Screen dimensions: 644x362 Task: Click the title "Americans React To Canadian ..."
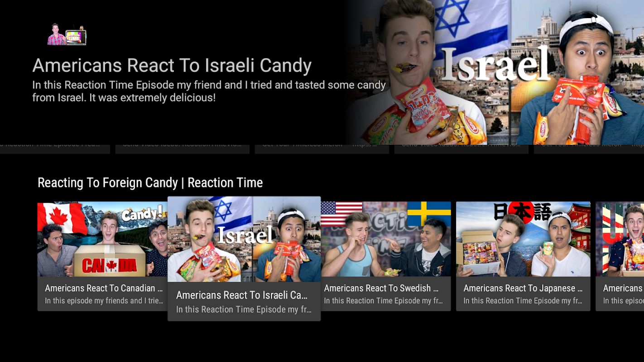pyautogui.click(x=104, y=288)
